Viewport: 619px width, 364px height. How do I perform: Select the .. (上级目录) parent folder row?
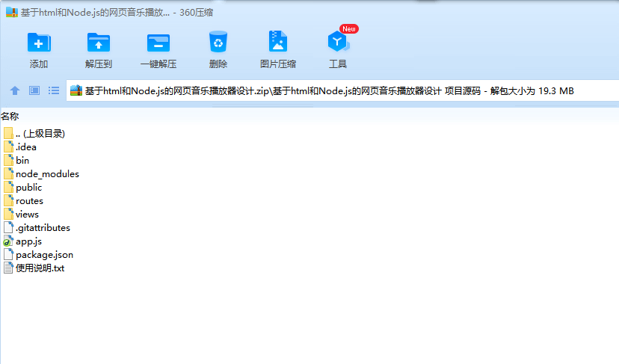(x=34, y=134)
